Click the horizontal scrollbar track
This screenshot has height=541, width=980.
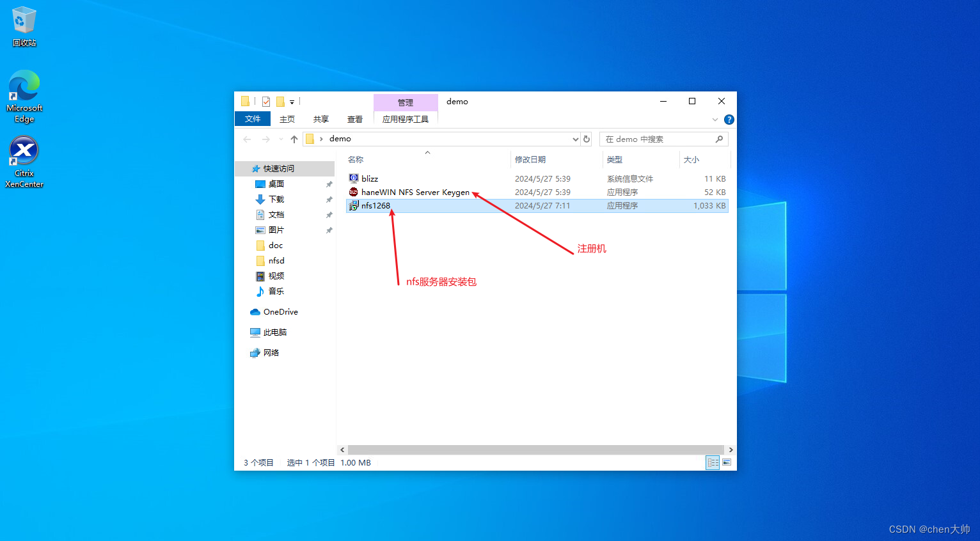click(536, 450)
